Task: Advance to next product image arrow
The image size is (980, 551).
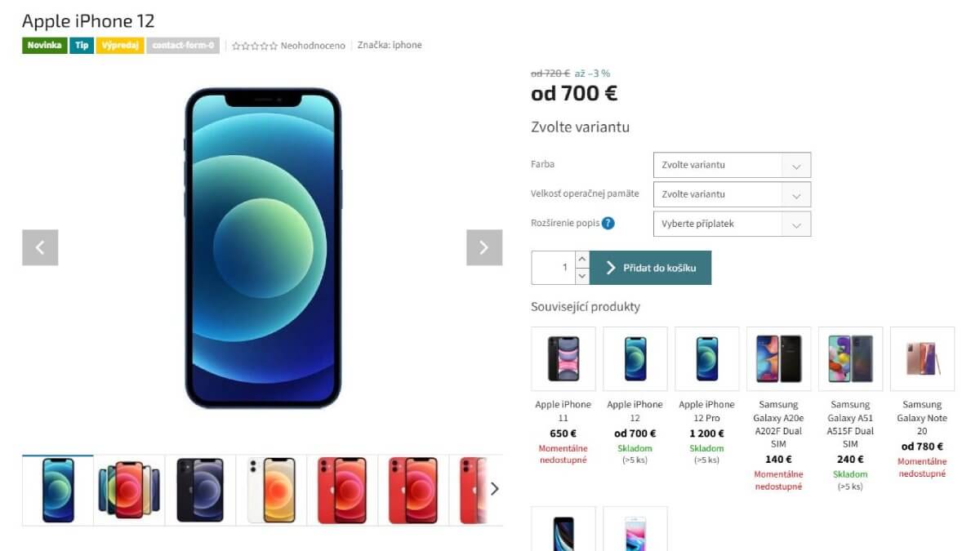Action: tap(484, 247)
